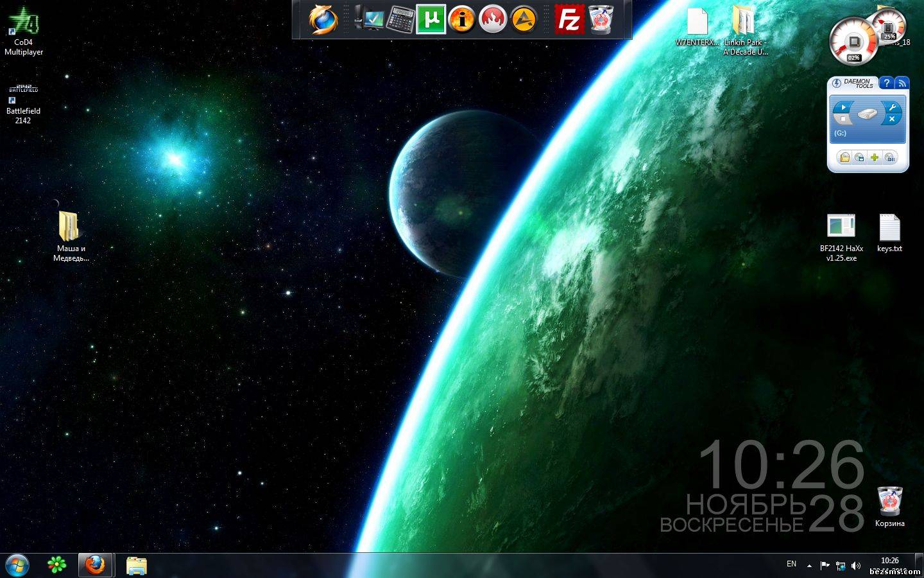The width and height of the screenshot is (924, 578).
Task: Open the volume speaker control in tray
Action: point(855,566)
